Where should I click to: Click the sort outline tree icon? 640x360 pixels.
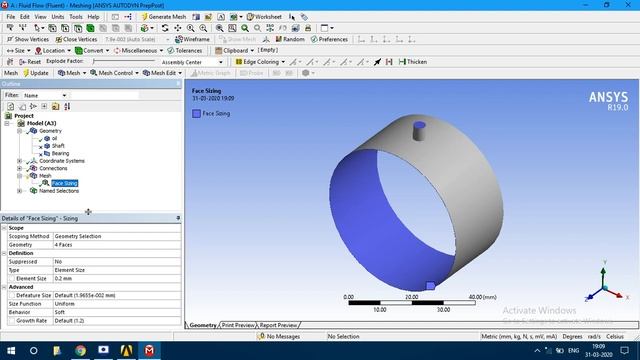click(x=67, y=106)
